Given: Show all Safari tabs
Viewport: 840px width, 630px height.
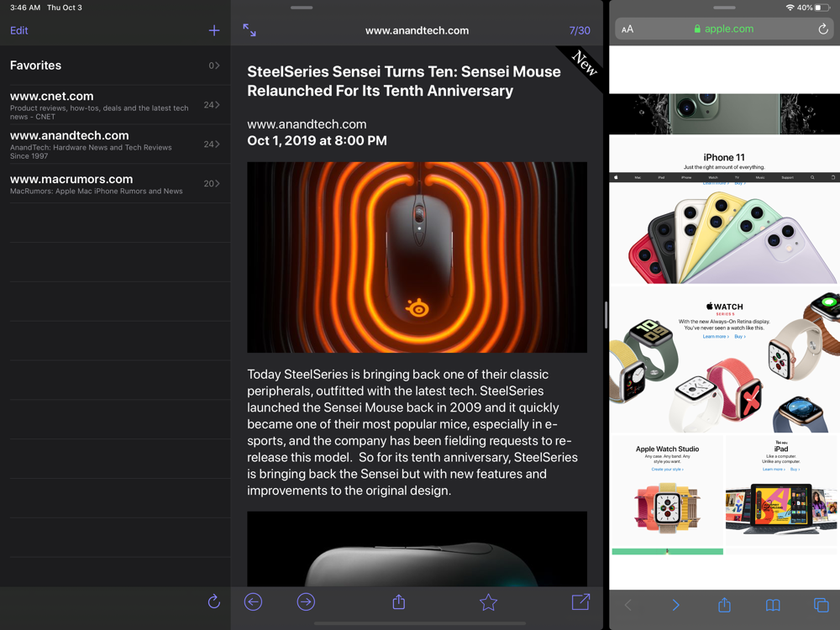Looking at the screenshot, I should (x=821, y=605).
